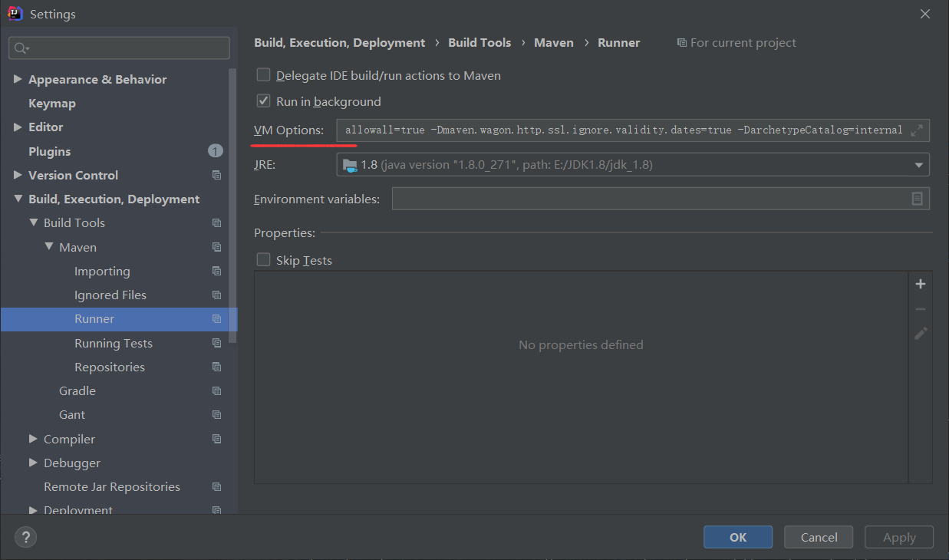This screenshot has height=560, width=949.
Task: Collapse Build, Execution, Deployment arrow
Action: [x=18, y=199]
